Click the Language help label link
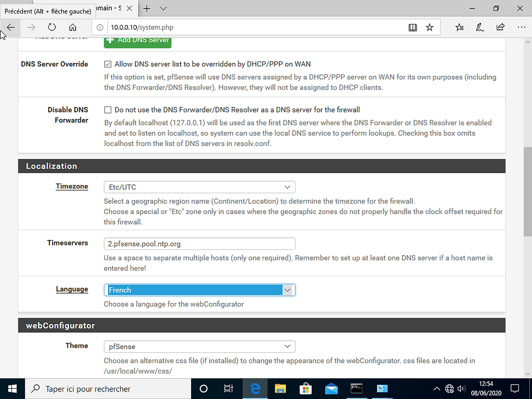This screenshot has height=399, width=532. (x=72, y=289)
